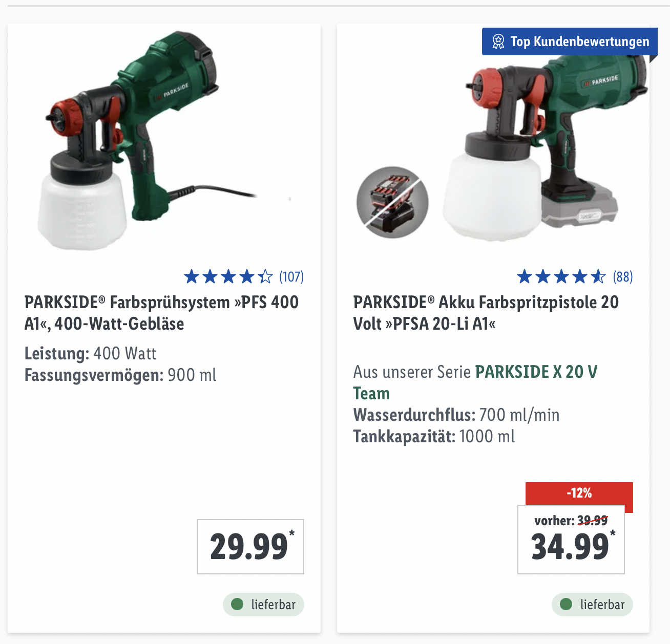Click the crossed-out previous price 39.99
The width and height of the screenshot is (670, 644).
coord(593,521)
